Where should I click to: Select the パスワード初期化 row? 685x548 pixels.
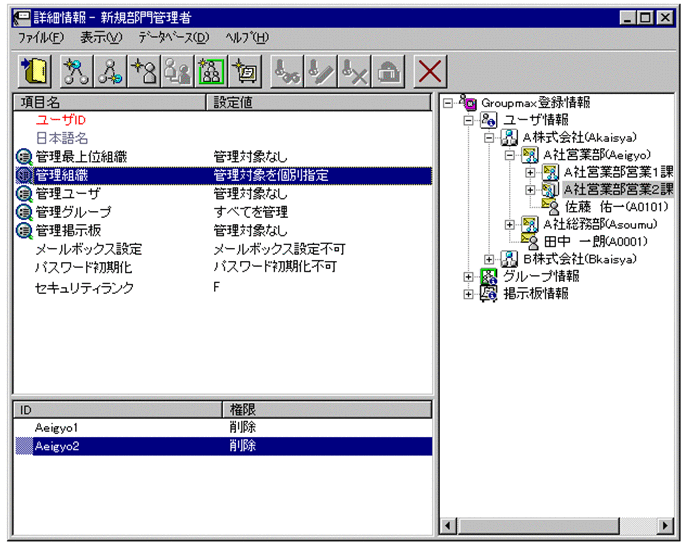click(x=223, y=267)
